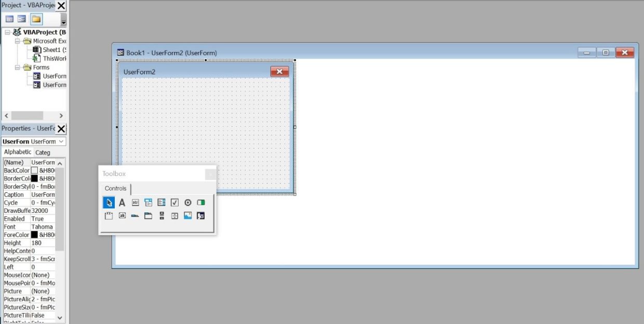Click the View Code icon in Project pane
The width and height of the screenshot is (644, 324).
[x=9, y=19]
